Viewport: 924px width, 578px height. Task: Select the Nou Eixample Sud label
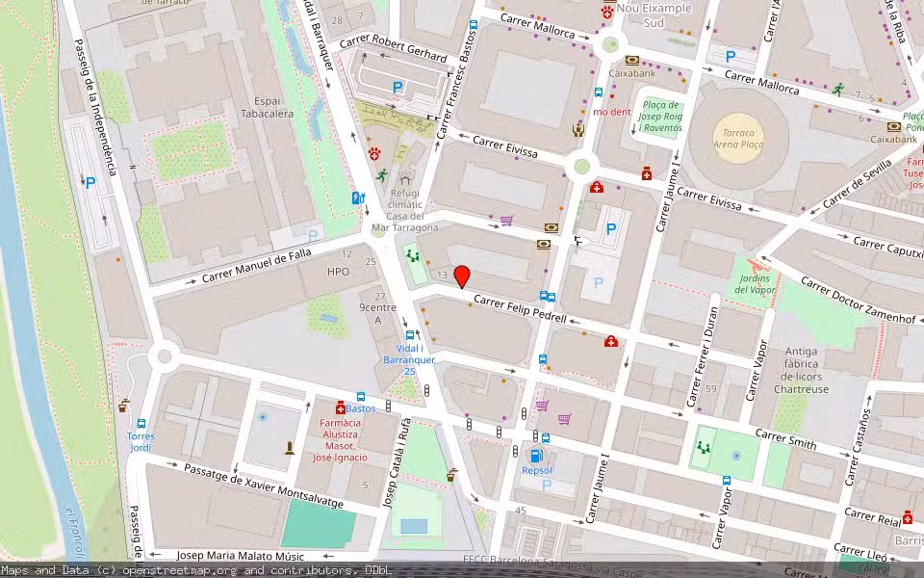[654, 16]
